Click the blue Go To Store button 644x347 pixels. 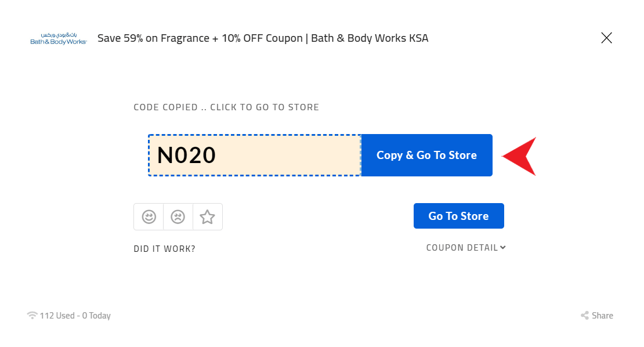(458, 216)
